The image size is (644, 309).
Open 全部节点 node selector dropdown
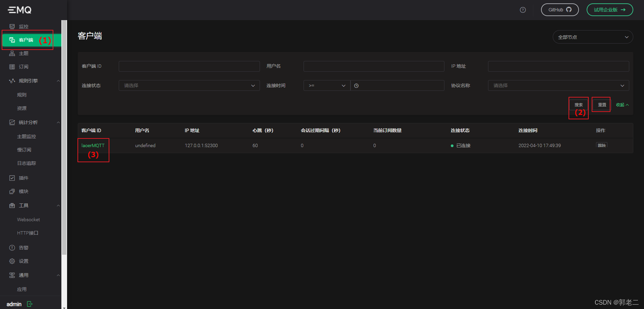[x=593, y=37]
